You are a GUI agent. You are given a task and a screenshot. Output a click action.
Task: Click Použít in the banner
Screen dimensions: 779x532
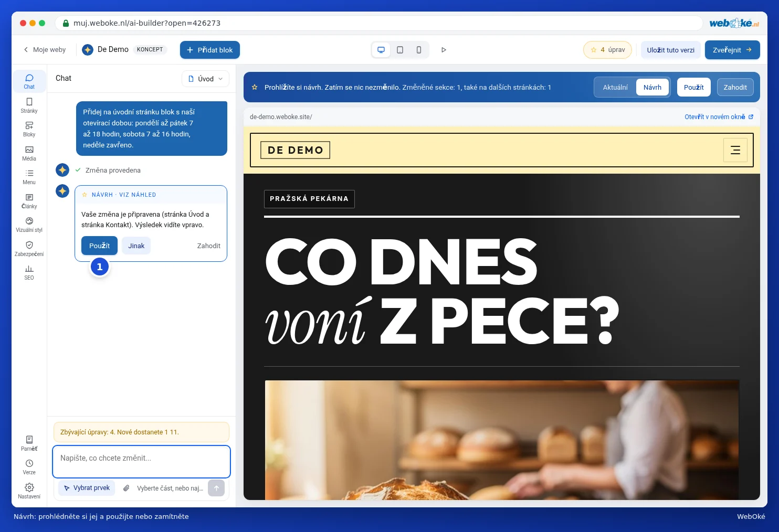click(694, 87)
